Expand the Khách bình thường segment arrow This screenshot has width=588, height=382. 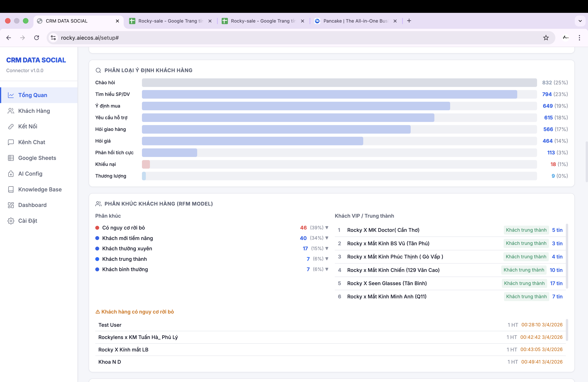[327, 269]
